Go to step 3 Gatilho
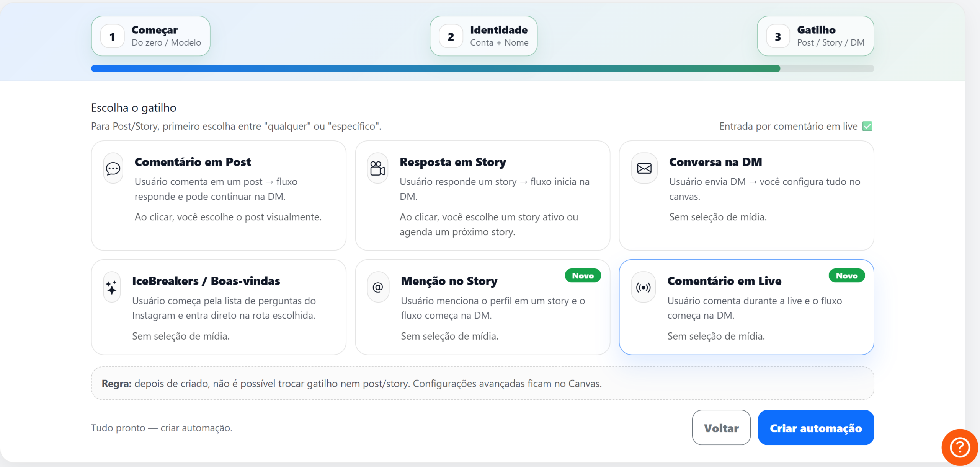The height and width of the screenshot is (467, 980). coord(815,36)
